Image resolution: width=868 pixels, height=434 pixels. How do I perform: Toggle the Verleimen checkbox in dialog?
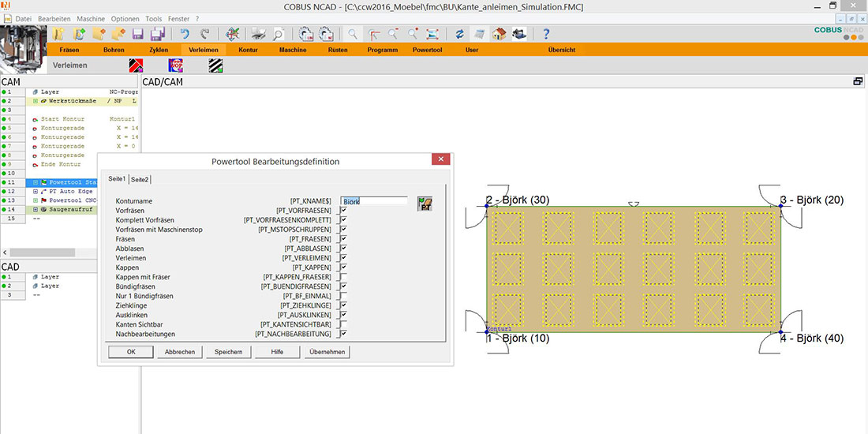pos(343,258)
